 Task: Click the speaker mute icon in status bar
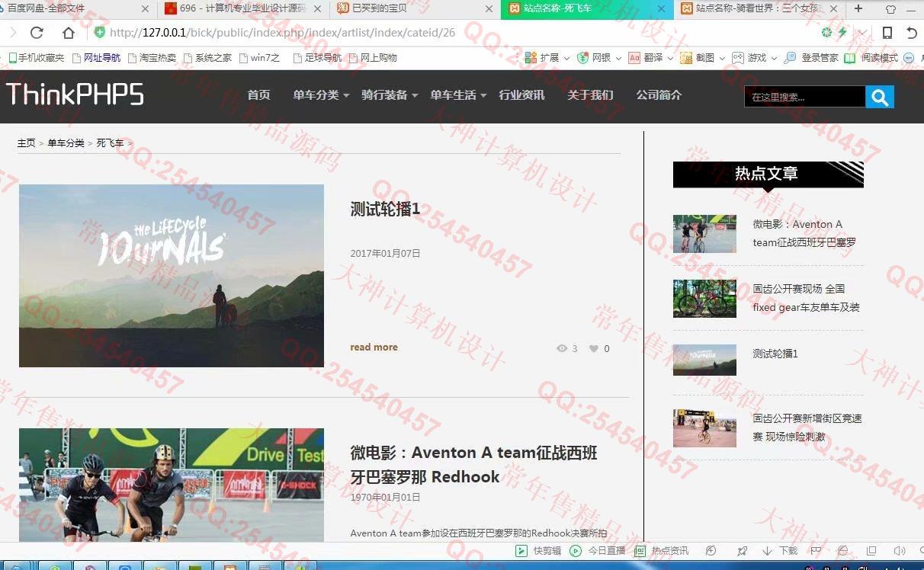click(899, 551)
